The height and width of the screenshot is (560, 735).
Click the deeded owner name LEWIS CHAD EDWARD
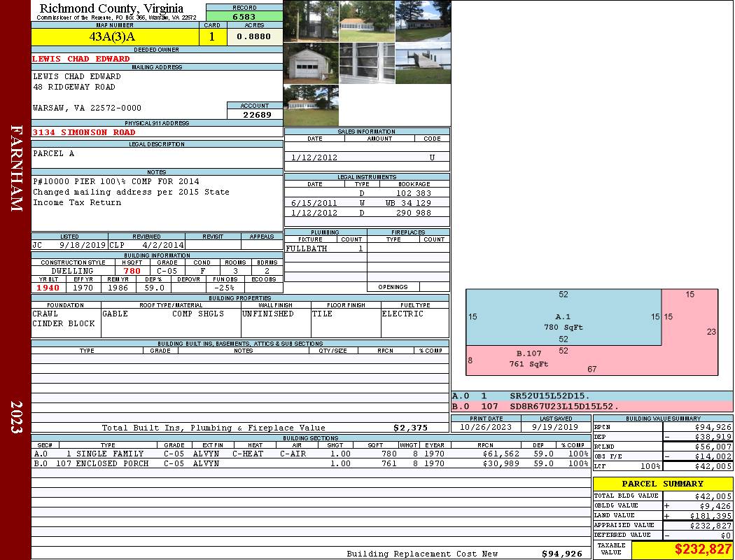(81, 59)
